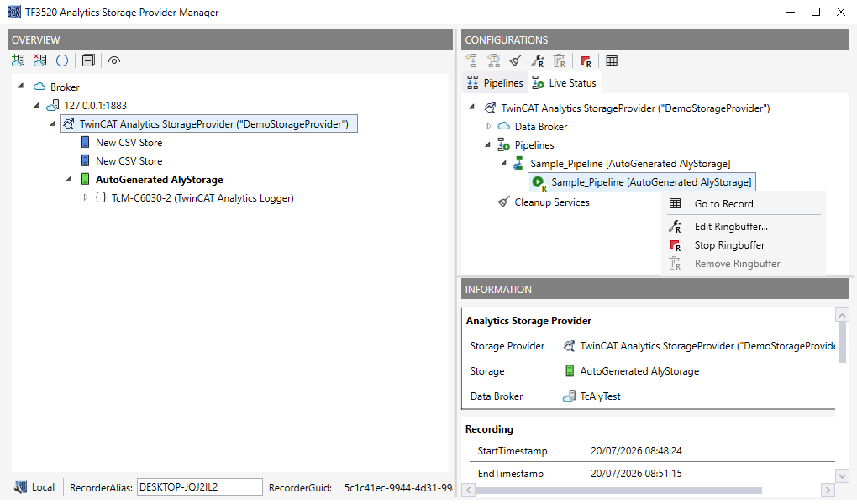Viewport: 857px width, 504px height.
Task: Click the cloud icon next to Broker
Action: coord(39,87)
